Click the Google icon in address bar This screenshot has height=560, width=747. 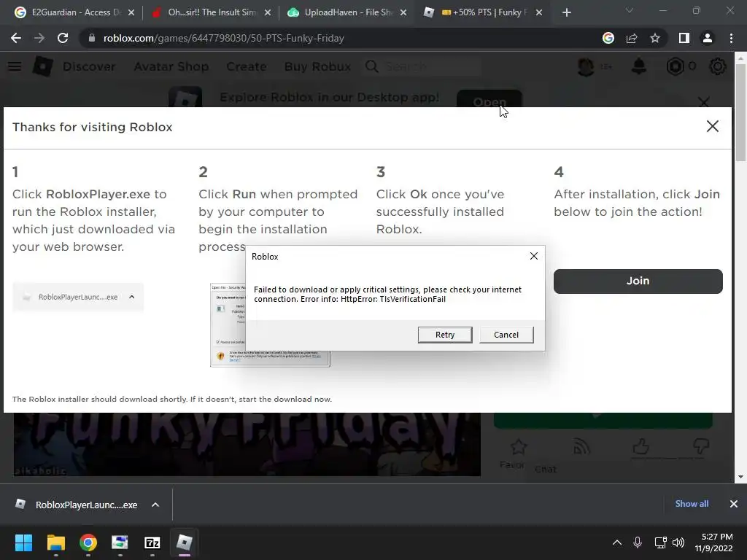point(608,38)
